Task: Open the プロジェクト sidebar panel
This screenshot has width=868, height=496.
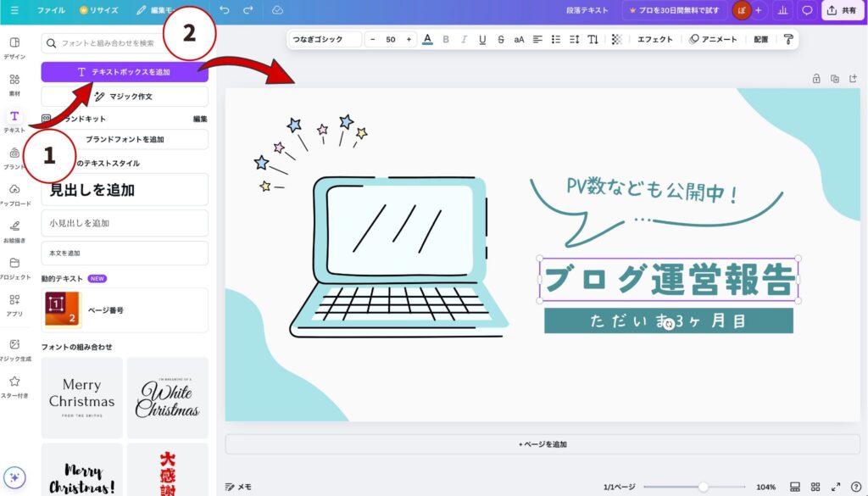Action: pos(14,268)
